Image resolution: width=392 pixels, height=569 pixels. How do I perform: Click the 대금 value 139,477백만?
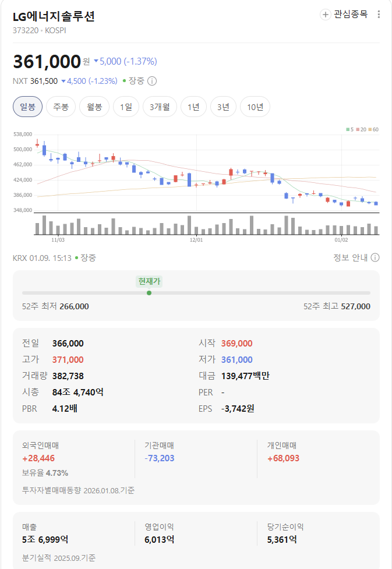pyautogui.click(x=245, y=376)
